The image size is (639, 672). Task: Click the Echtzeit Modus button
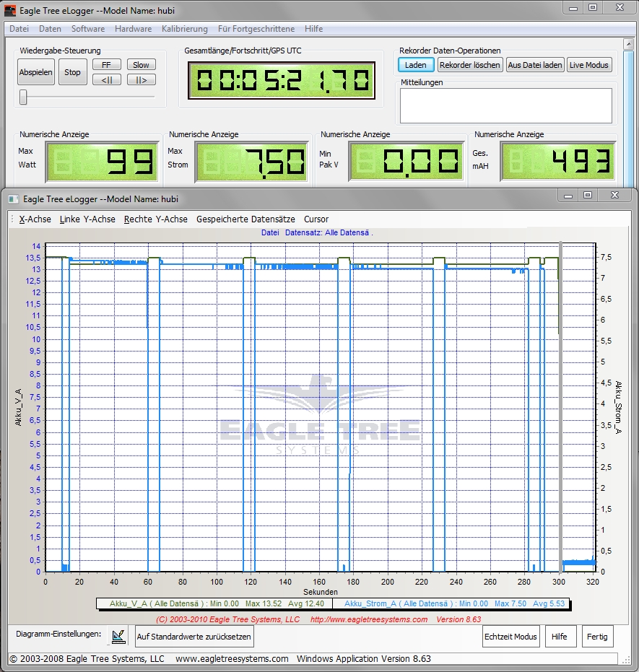click(510, 637)
